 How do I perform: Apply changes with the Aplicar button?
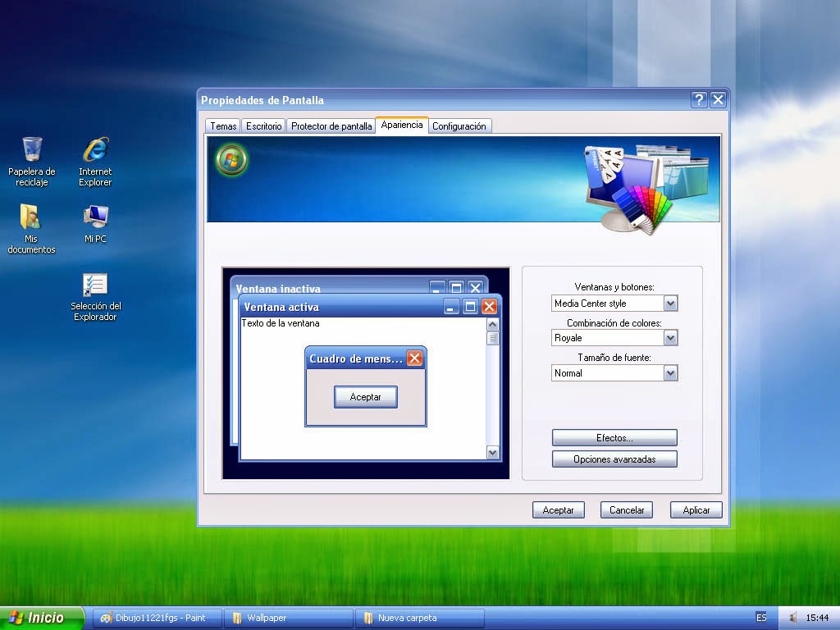pyautogui.click(x=695, y=509)
